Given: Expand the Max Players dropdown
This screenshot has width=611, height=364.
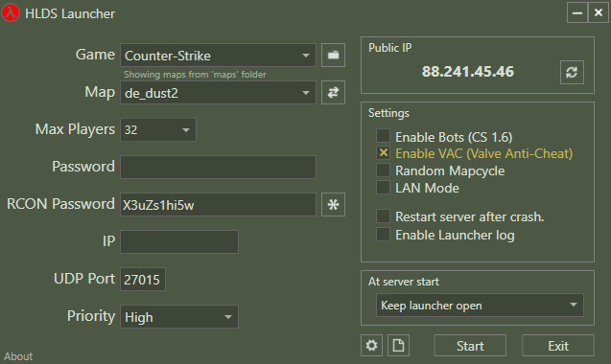Looking at the screenshot, I should pos(158,129).
